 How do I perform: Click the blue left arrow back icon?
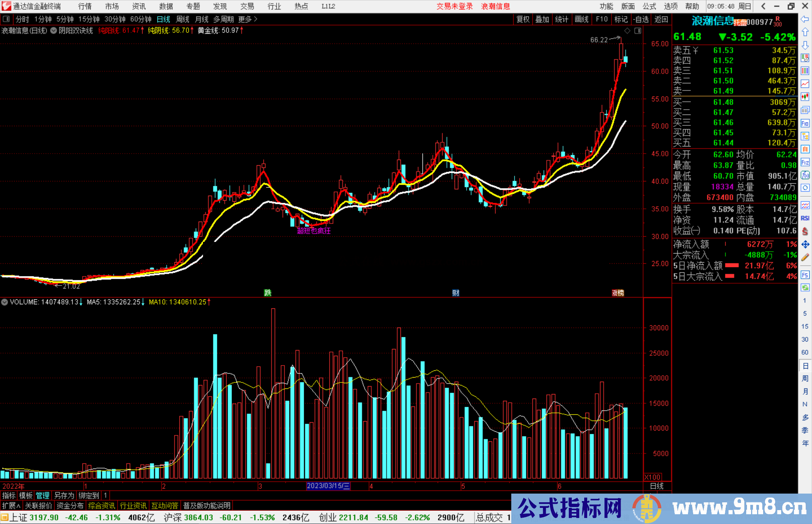pos(805,19)
